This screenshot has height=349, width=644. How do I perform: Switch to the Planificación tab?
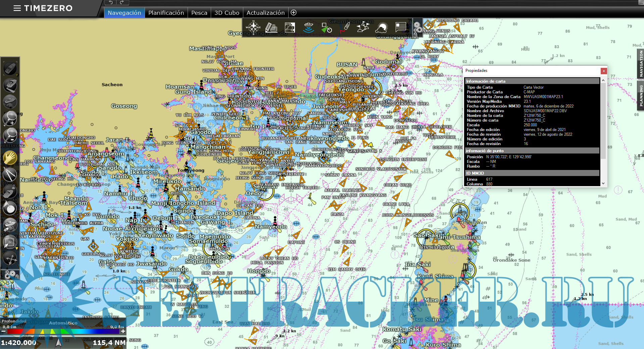[166, 13]
